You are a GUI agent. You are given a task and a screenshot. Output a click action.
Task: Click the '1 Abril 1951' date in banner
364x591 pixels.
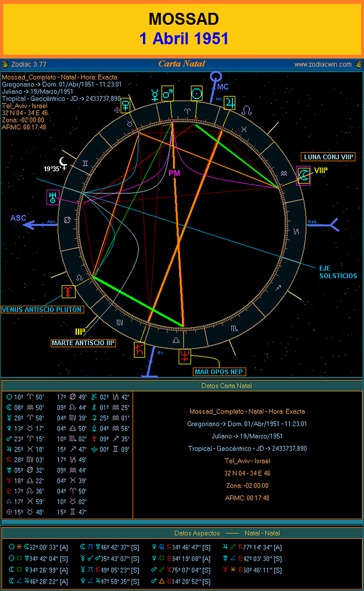(x=184, y=38)
